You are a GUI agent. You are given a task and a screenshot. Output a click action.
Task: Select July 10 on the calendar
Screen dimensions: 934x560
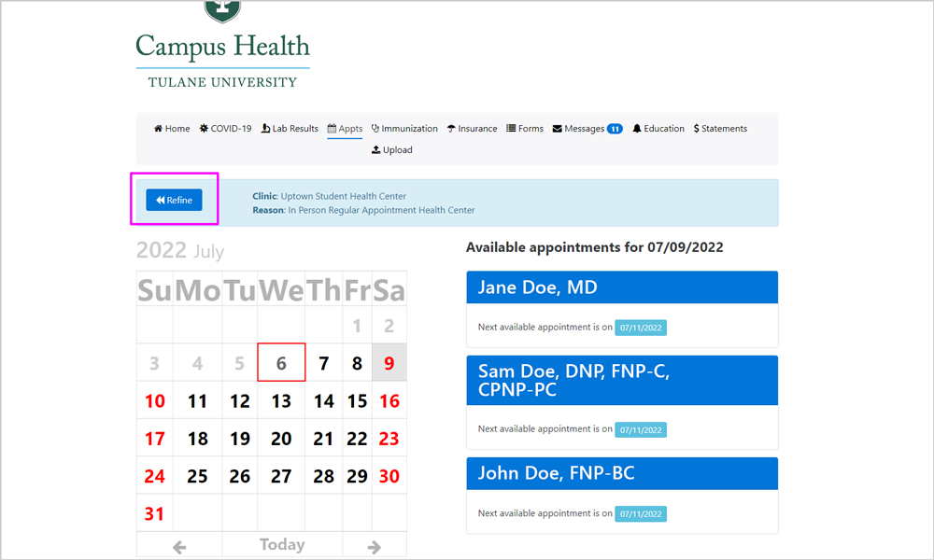[x=155, y=400]
